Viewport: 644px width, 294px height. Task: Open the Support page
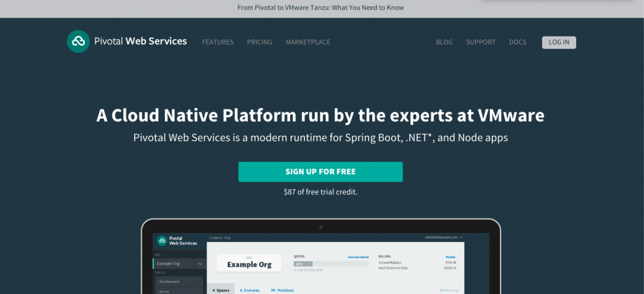[x=480, y=42]
